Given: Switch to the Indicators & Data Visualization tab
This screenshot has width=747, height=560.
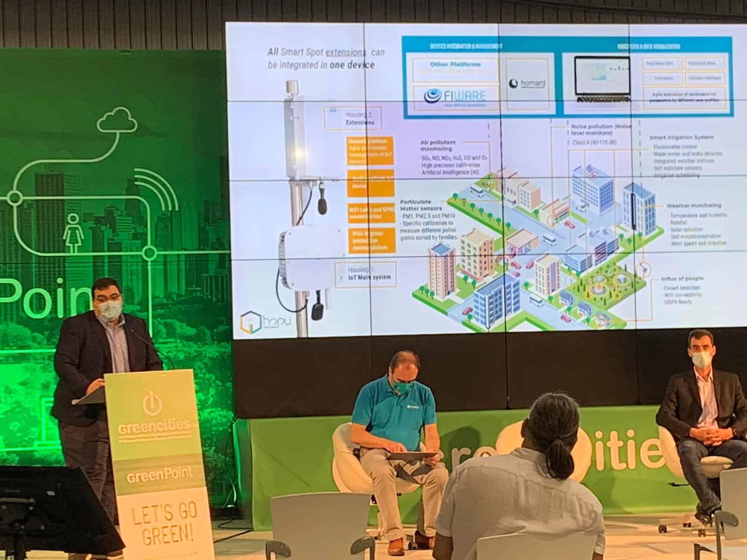Looking at the screenshot, I should tap(648, 46).
